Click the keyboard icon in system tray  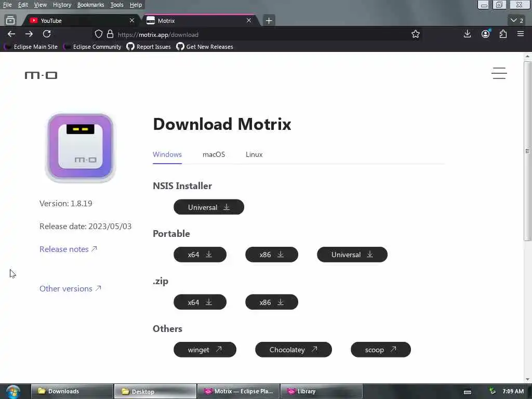coord(468,392)
